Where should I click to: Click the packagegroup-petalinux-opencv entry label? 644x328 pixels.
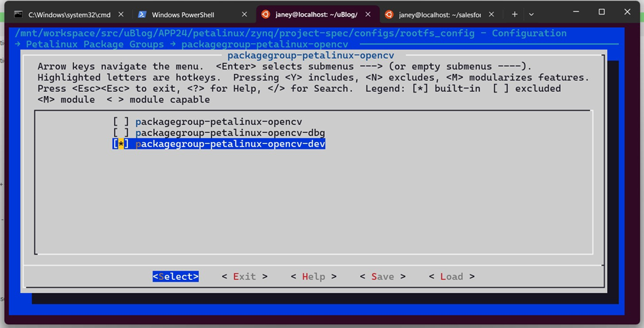219,122
